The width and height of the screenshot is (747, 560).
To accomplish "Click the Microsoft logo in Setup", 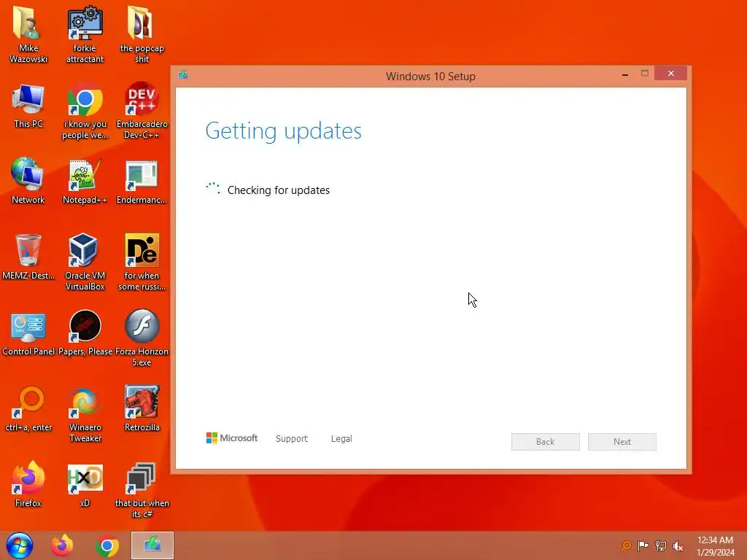I will tap(231, 438).
